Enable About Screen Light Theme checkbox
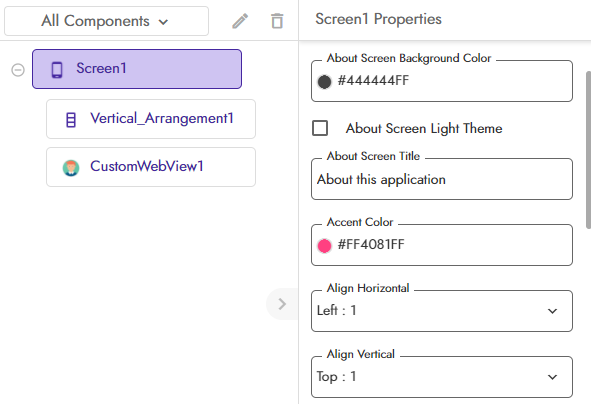Image resolution: width=591 pixels, height=404 pixels. (320, 128)
